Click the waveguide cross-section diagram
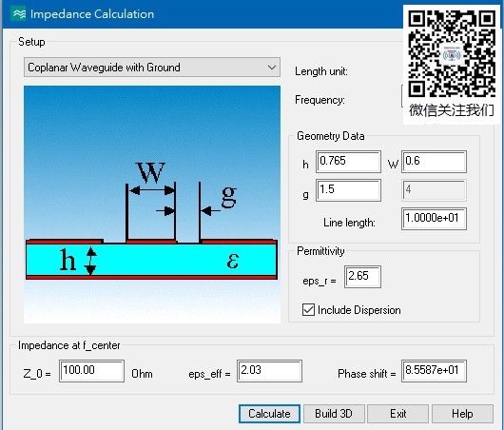This screenshot has width=504, height=430. click(x=152, y=205)
